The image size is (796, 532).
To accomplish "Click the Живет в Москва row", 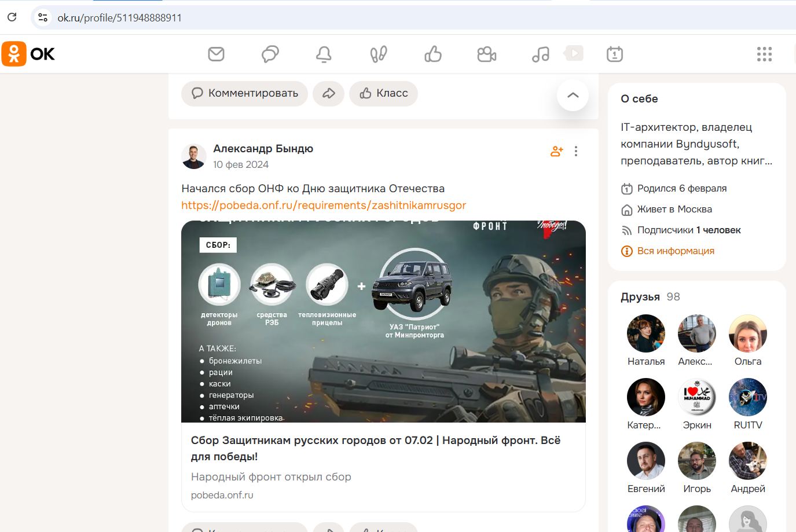I will click(x=666, y=209).
